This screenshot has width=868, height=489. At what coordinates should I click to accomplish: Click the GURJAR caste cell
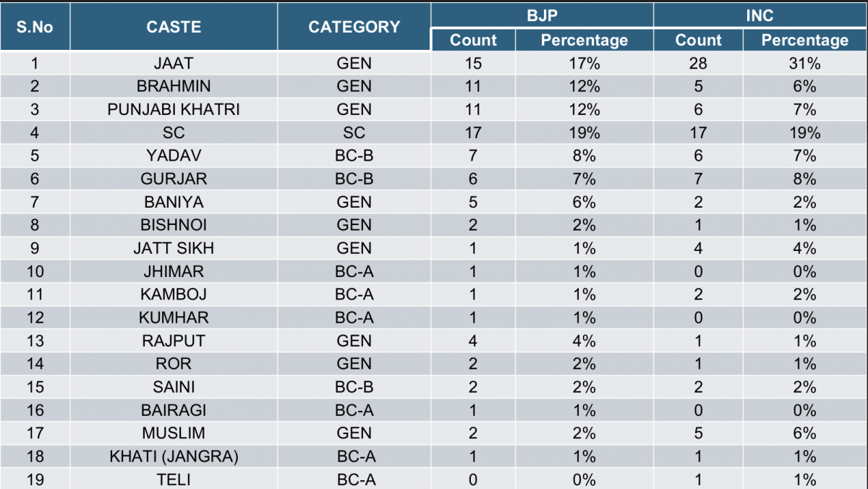pos(174,179)
